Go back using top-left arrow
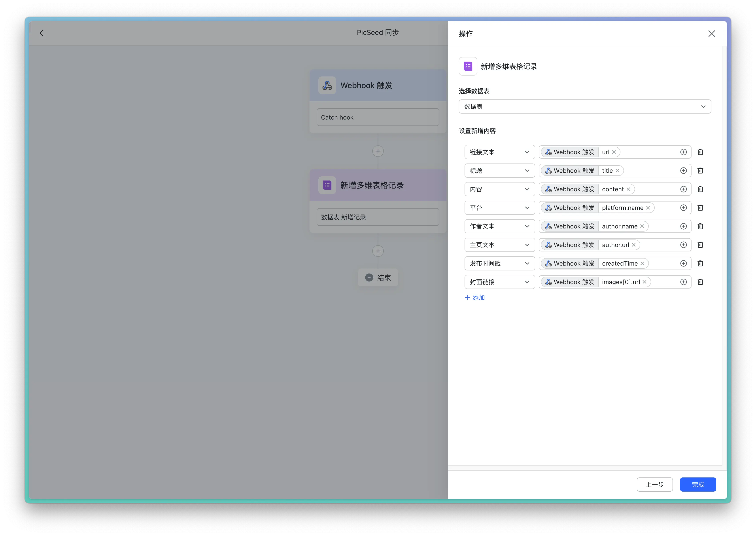The width and height of the screenshot is (756, 536). (x=42, y=33)
